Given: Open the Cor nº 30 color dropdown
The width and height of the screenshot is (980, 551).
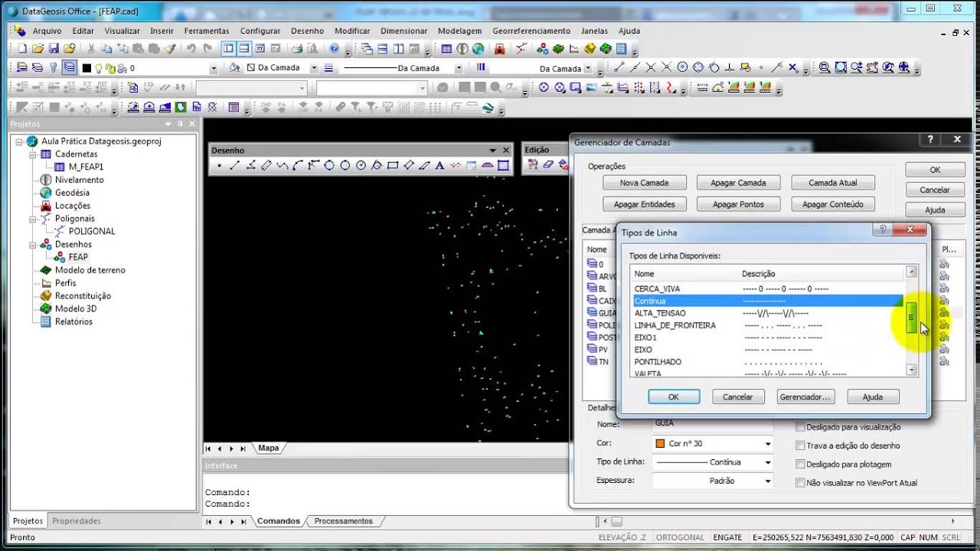Looking at the screenshot, I should pos(768,444).
